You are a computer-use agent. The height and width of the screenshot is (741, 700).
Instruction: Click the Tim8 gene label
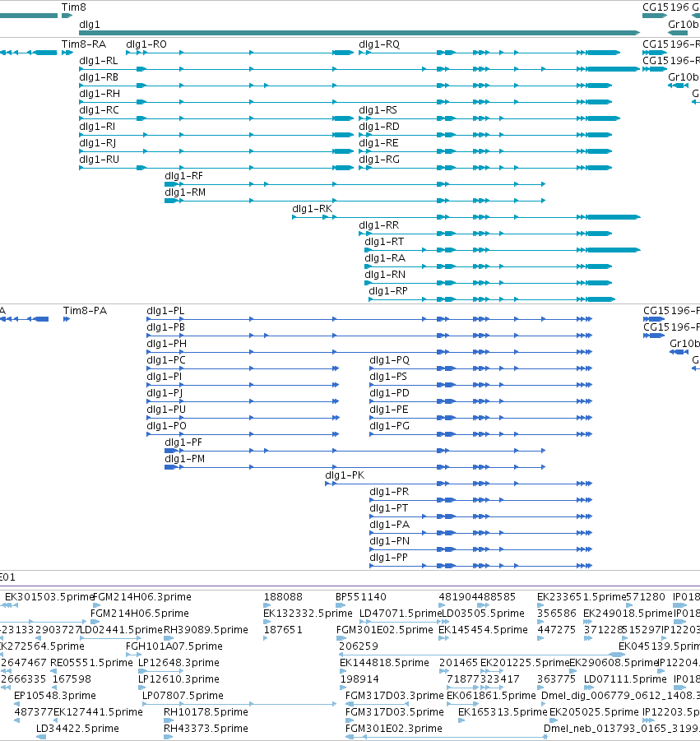tap(74, 7)
